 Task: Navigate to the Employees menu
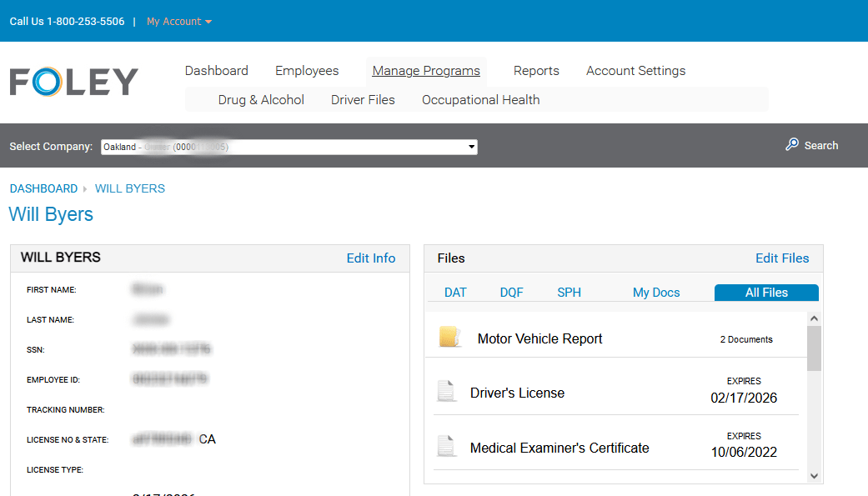pos(306,71)
